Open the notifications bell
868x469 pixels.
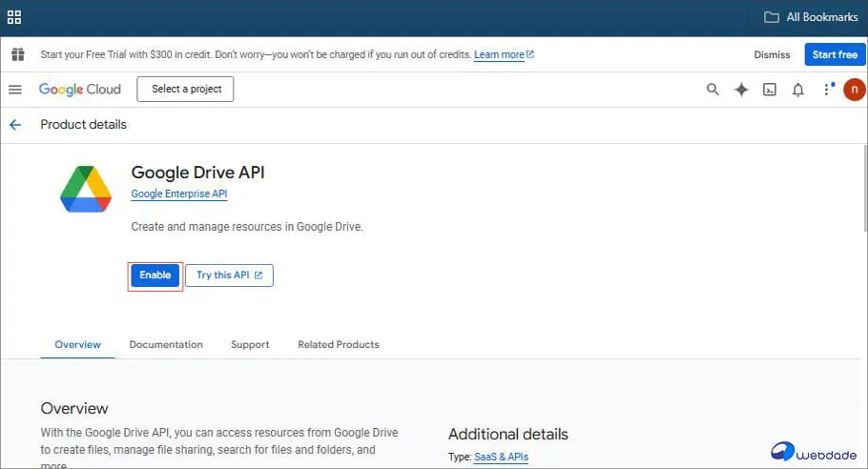798,90
